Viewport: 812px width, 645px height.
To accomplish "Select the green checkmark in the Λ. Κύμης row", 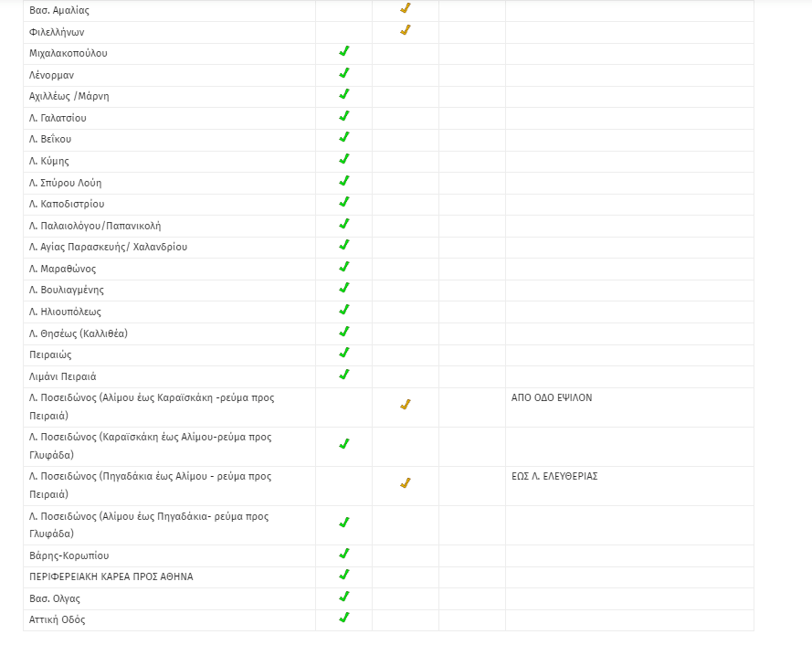I will 343,159.
